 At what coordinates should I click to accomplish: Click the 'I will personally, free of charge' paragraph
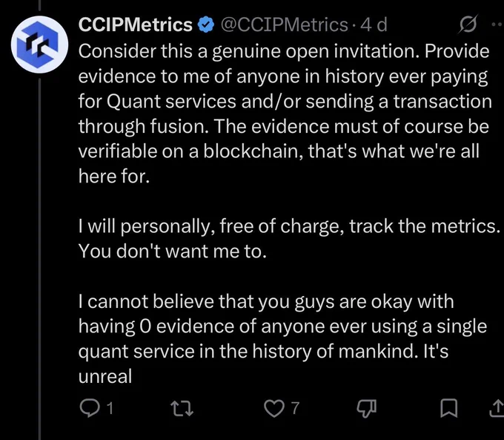[x=289, y=238]
